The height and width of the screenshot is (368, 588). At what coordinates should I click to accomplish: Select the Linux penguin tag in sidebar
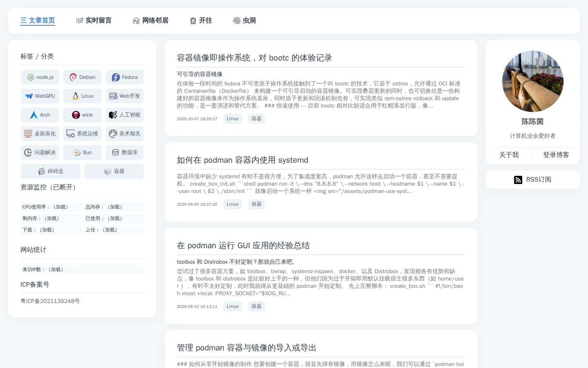(82, 96)
